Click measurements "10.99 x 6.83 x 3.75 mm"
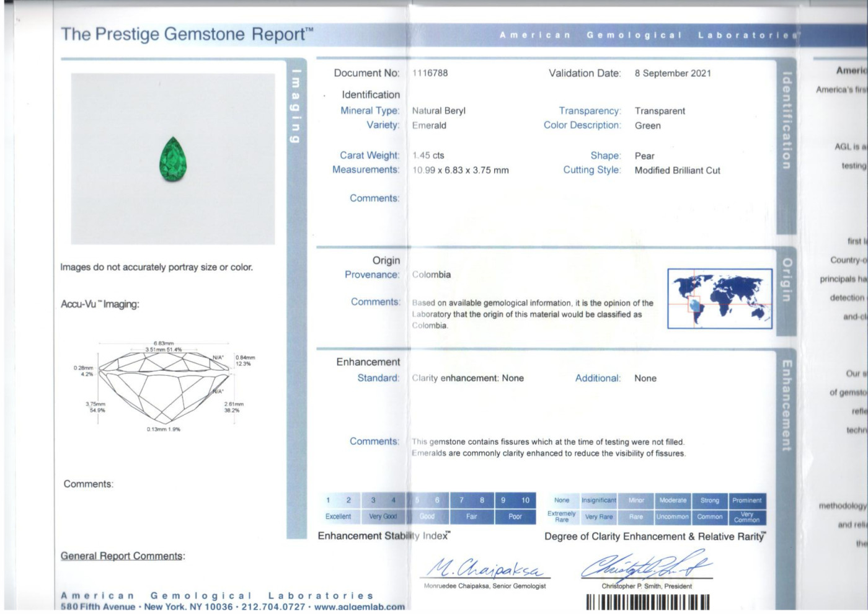 461,170
